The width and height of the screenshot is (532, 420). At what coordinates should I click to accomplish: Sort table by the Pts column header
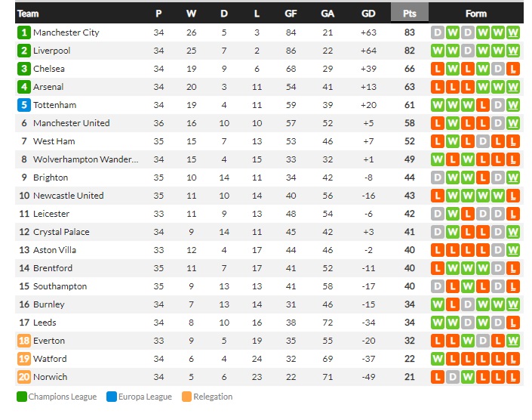(410, 14)
